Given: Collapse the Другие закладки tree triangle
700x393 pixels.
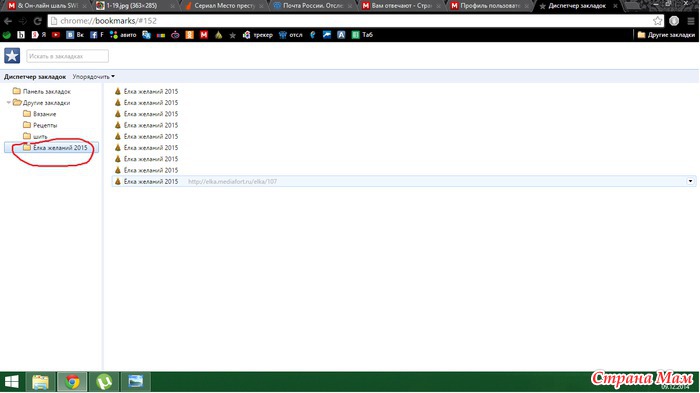Looking at the screenshot, I should click(8, 103).
